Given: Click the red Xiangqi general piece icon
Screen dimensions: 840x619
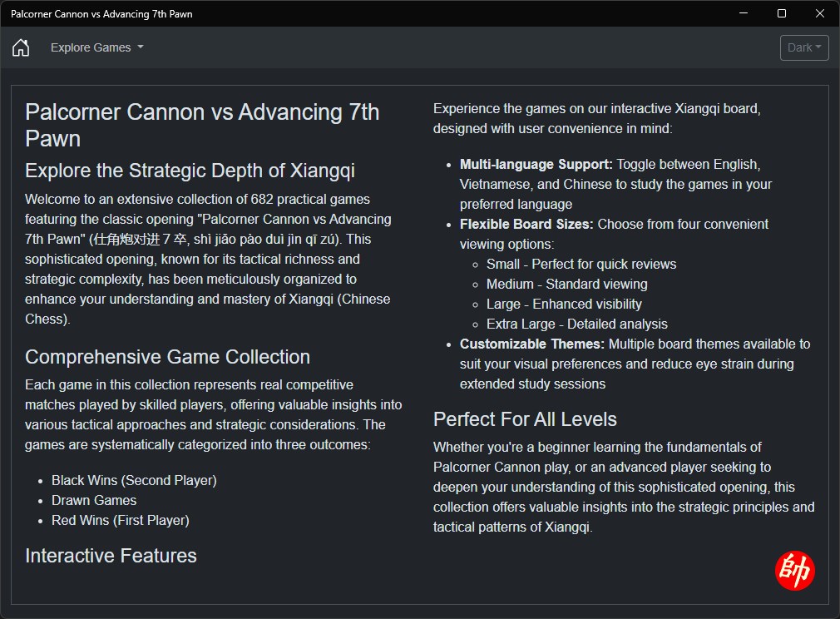Looking at the screenshot, I should 794,571.
